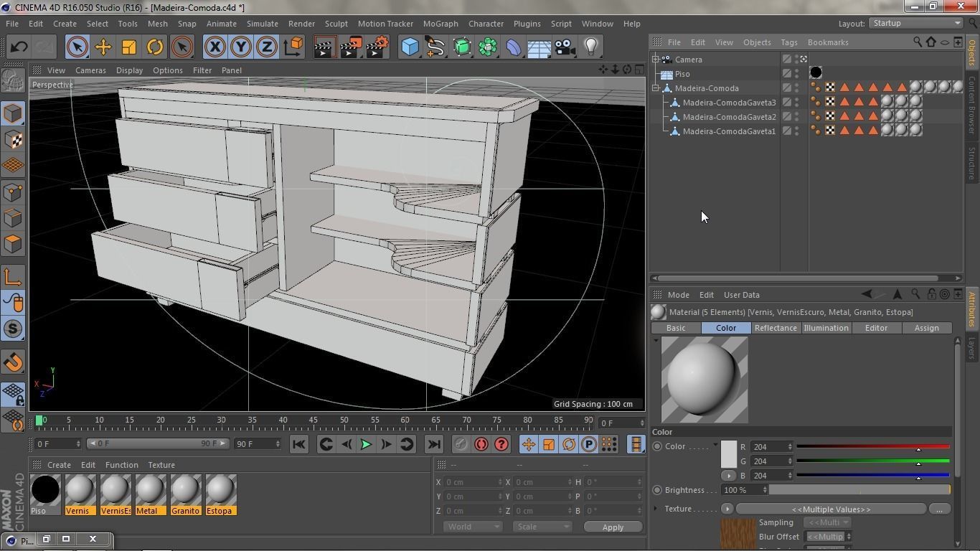Expand Camera object tree node
Viewport: 980px width, 551px height.
[656, 60]
